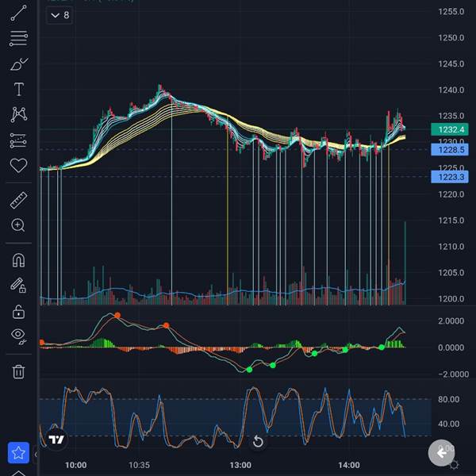The width and height of the screenshot is (476, 476).
Task: Toggle Stay in Drawing Mode pencil-lock
Action: point(18,286)
